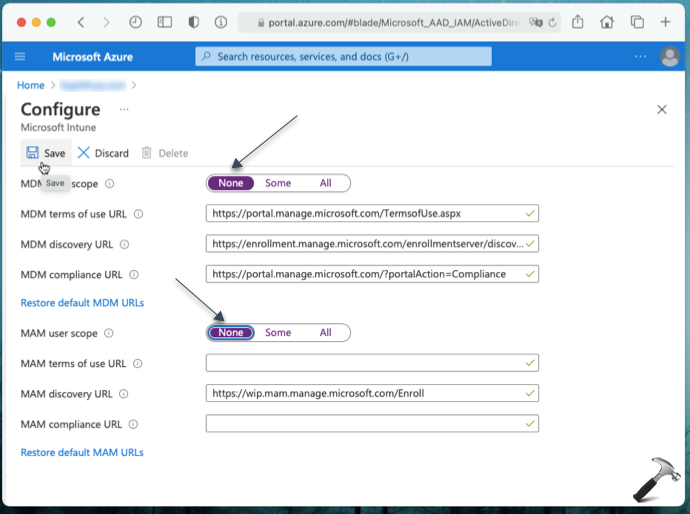This screenshot has height=514, width=690.
Task: Open the Azure portal hamburger menu
Action: tap(20, 57)
